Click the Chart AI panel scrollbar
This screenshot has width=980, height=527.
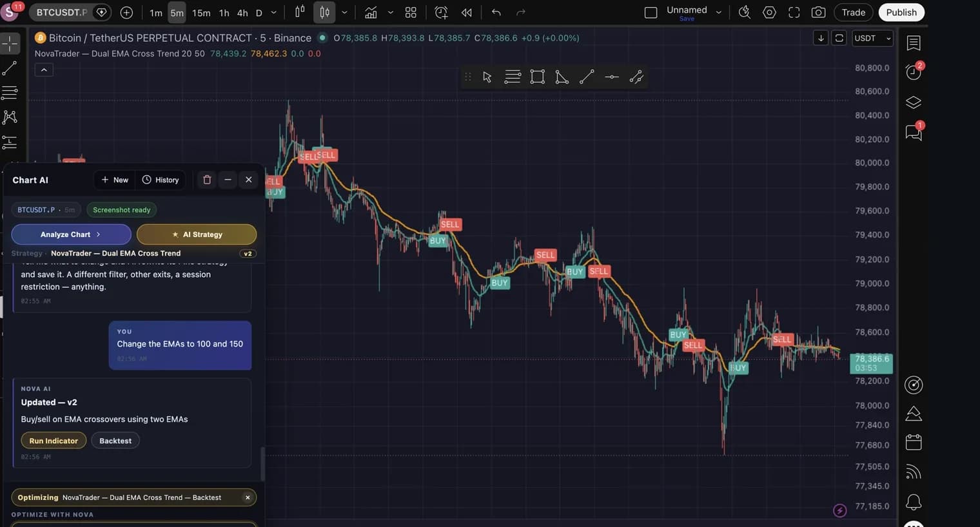(x=262, y=464)
